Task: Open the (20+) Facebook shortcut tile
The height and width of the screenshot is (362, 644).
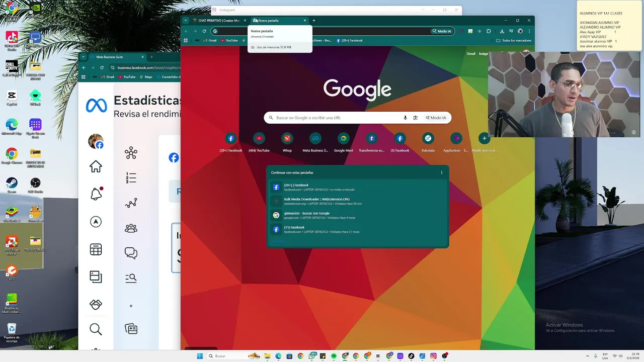Action: tap(230, 142)
